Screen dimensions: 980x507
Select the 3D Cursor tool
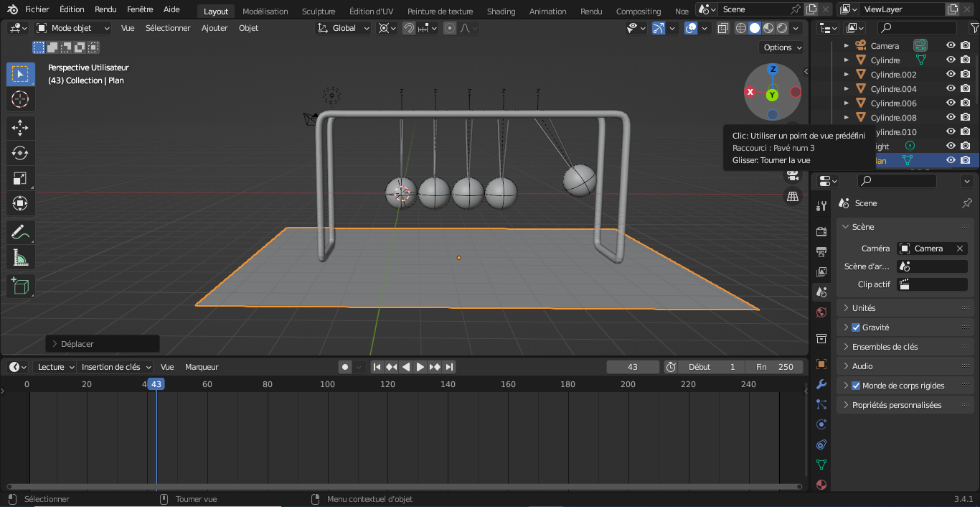coord(20,99)
